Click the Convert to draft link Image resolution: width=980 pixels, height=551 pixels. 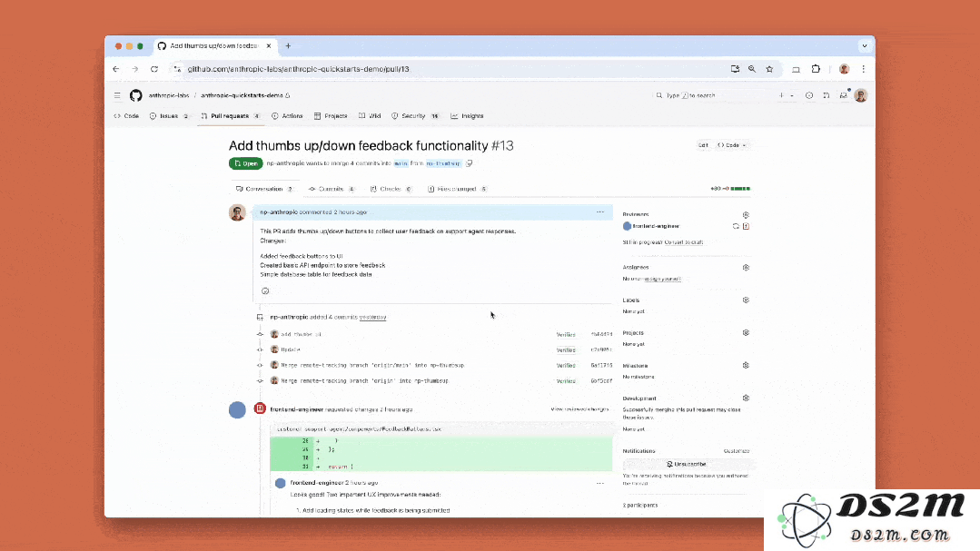tap(684, 242)
